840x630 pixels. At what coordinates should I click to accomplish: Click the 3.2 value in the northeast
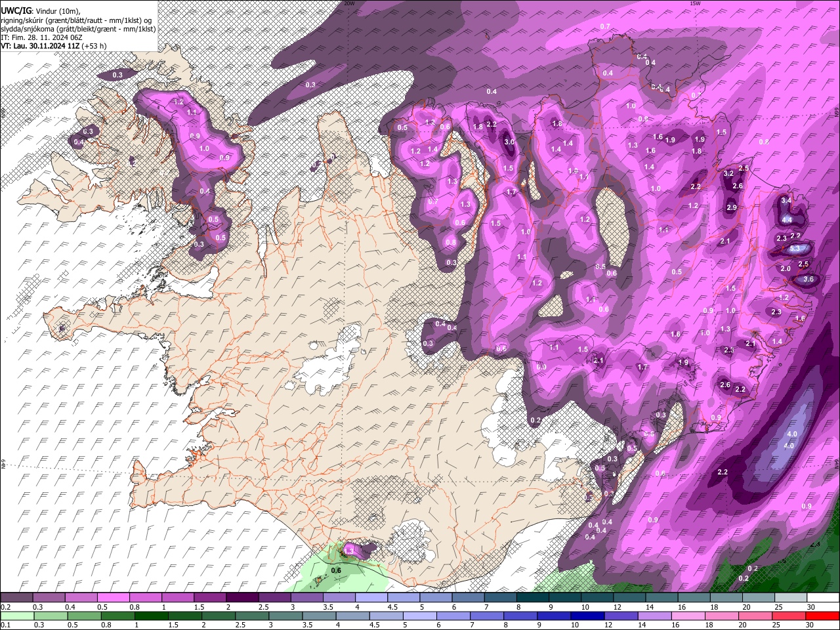(x=728, y=174)
